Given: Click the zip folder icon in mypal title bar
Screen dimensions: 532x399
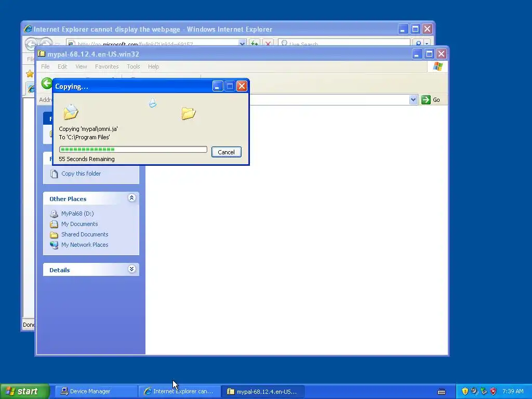Looking at the screenshot, I should tap(42, 54).
